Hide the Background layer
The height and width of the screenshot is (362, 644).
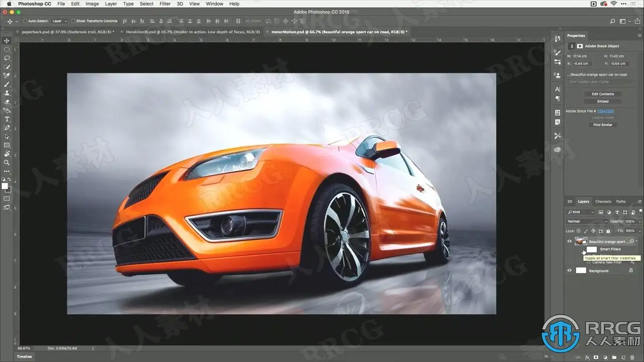pos(570,270)
